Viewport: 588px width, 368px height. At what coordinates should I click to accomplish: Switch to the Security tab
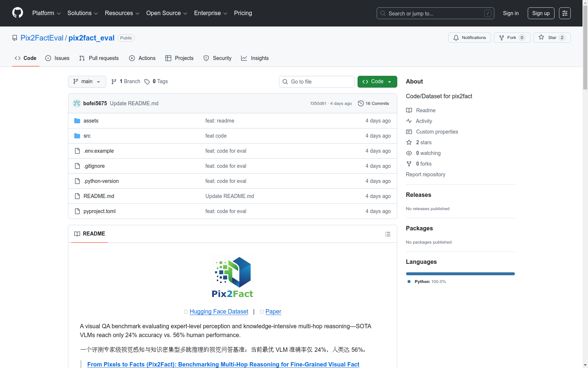coord(218,58)
